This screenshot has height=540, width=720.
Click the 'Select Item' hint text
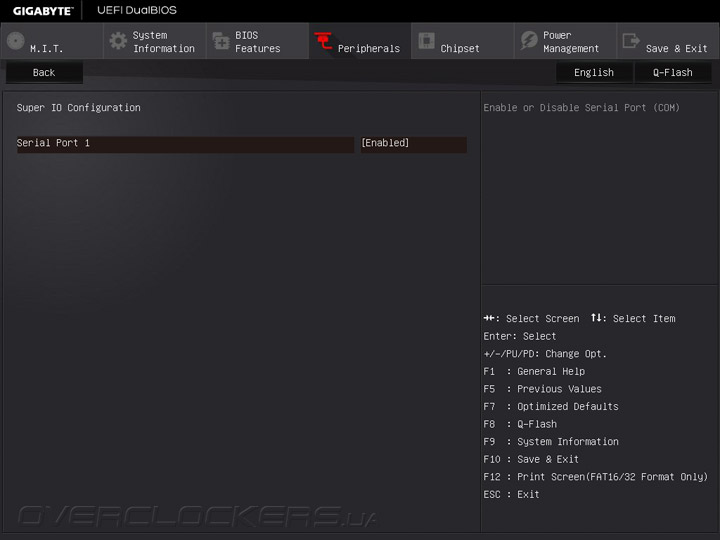(x=644, y=318)
